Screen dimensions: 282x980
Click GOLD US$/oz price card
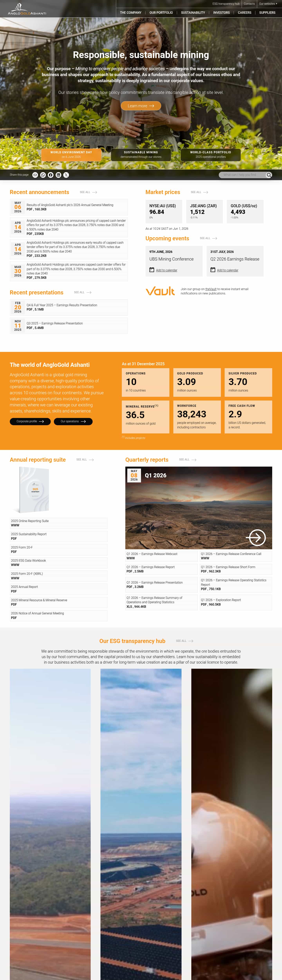pyautogui.click(x=245, y=212)
